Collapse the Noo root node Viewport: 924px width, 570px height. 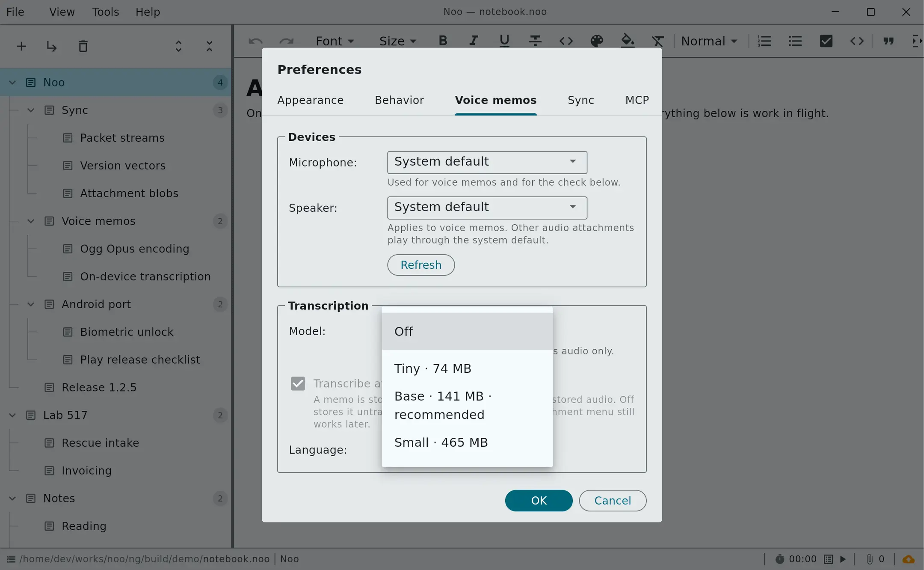pos(12,82)
